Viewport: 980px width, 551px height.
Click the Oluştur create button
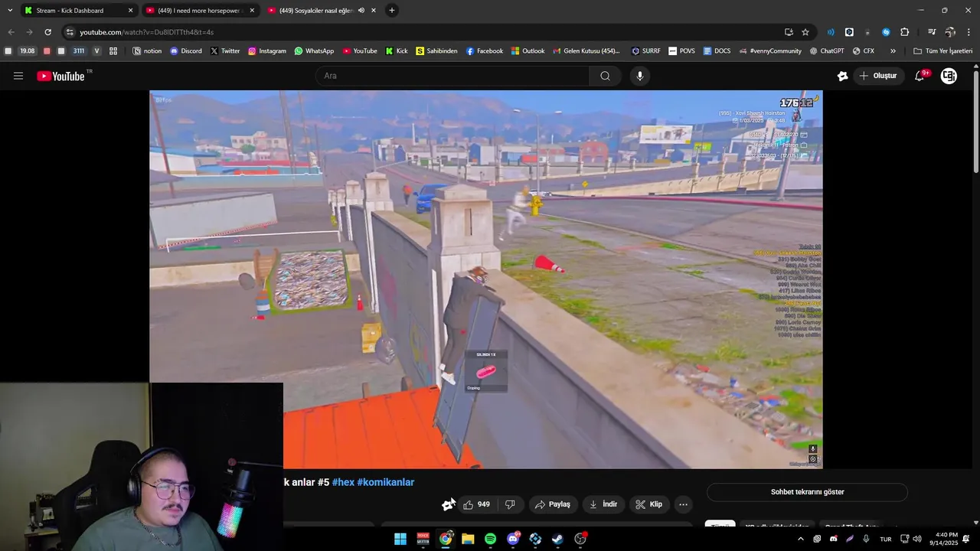pos(879,76)
